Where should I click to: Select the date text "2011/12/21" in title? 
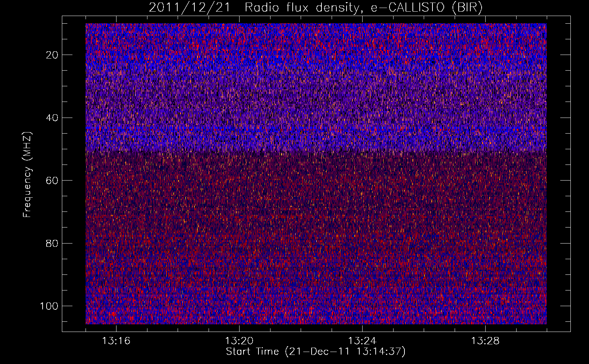189,8
